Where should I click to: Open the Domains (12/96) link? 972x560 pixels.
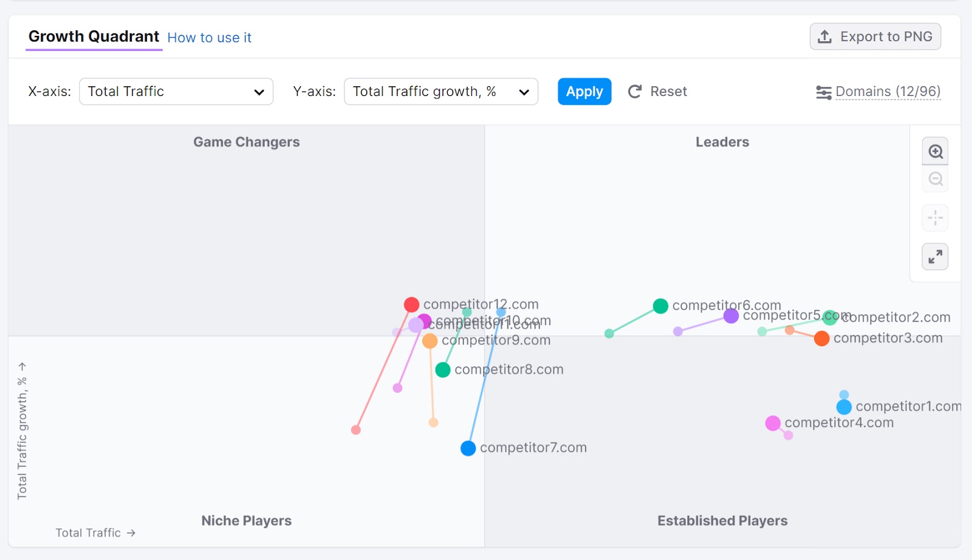pyautogui.click(x=888, y=91)
